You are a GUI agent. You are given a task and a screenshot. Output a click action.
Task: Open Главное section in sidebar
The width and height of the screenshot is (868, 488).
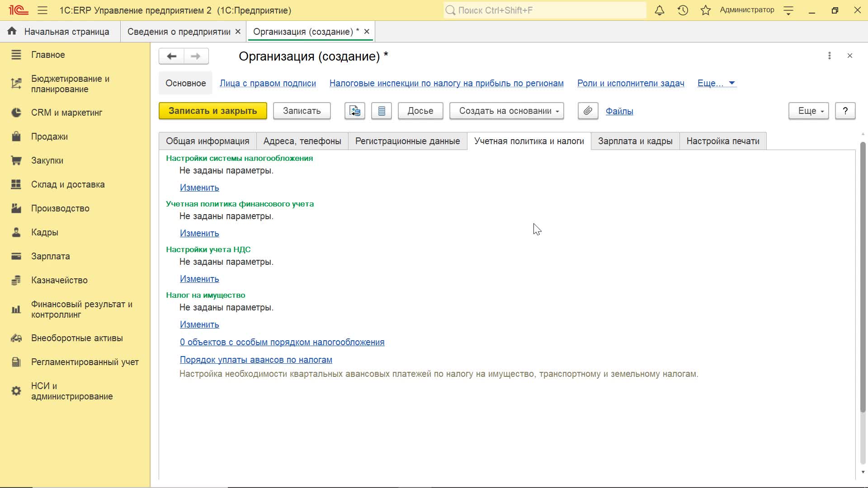coord(75,55)
